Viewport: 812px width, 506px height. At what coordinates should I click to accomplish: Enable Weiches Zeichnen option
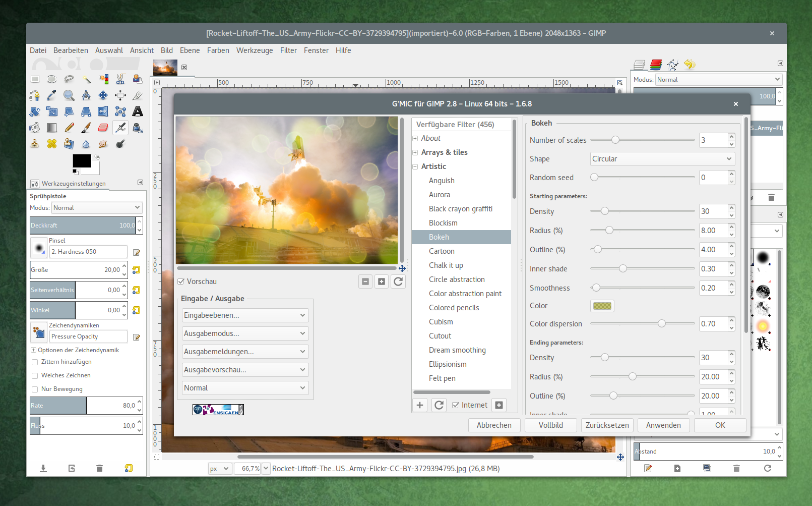[x=34, y=375]
